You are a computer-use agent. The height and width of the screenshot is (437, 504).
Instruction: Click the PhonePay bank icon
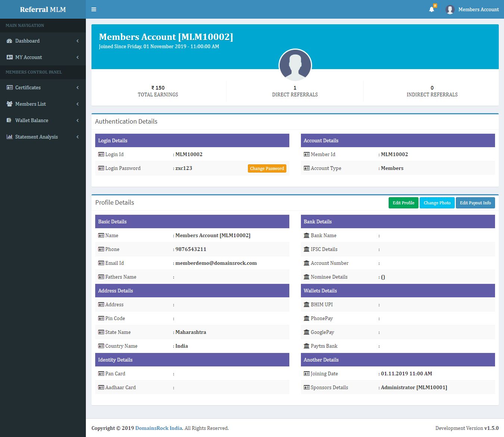(307, 318)
